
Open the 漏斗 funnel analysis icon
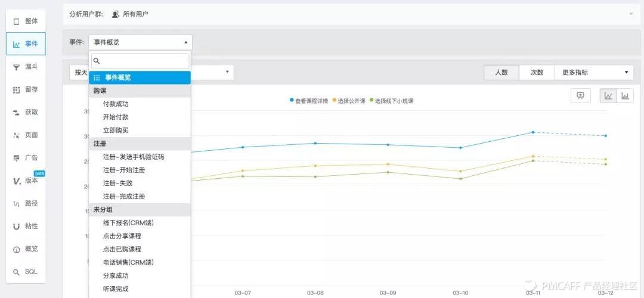tap(17, 67)
